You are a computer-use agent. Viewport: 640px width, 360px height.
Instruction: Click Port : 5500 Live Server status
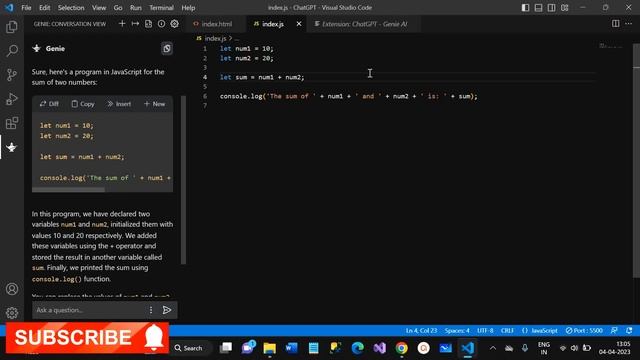(x=584, y=331)
